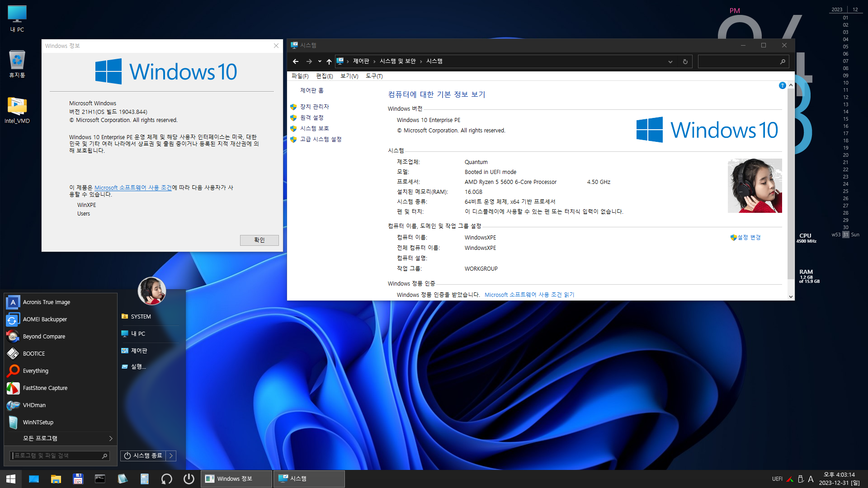The height and width of the screenshot is (488, 868).
Task: Open recent locations dropdown arrow in 시스템 window
Action: tap(320, 61)
